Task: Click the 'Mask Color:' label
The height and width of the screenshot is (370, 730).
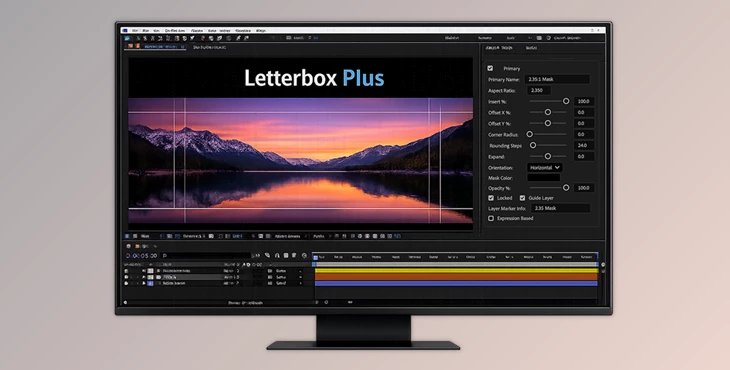Action: click(500, 178)
